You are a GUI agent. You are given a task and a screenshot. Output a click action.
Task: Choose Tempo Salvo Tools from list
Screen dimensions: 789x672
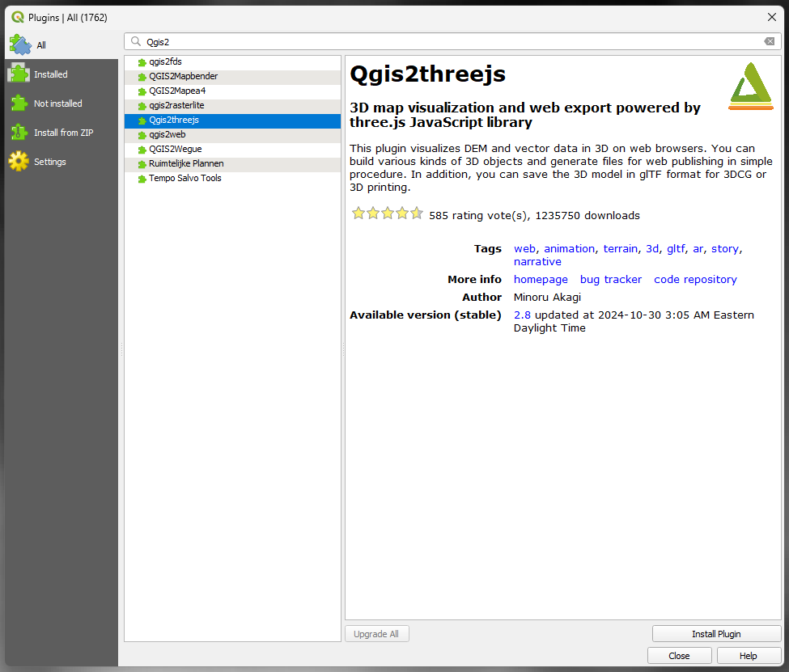click(185, 178)
